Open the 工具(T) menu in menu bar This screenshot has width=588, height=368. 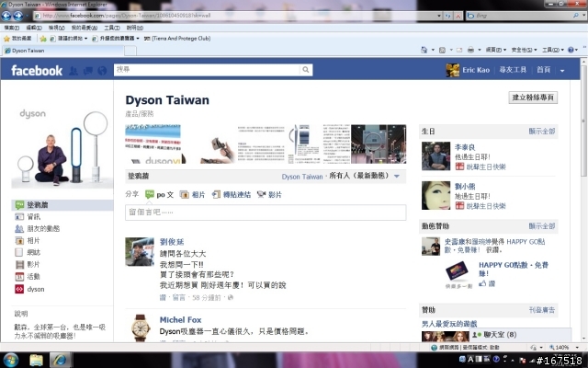point(112,28)
